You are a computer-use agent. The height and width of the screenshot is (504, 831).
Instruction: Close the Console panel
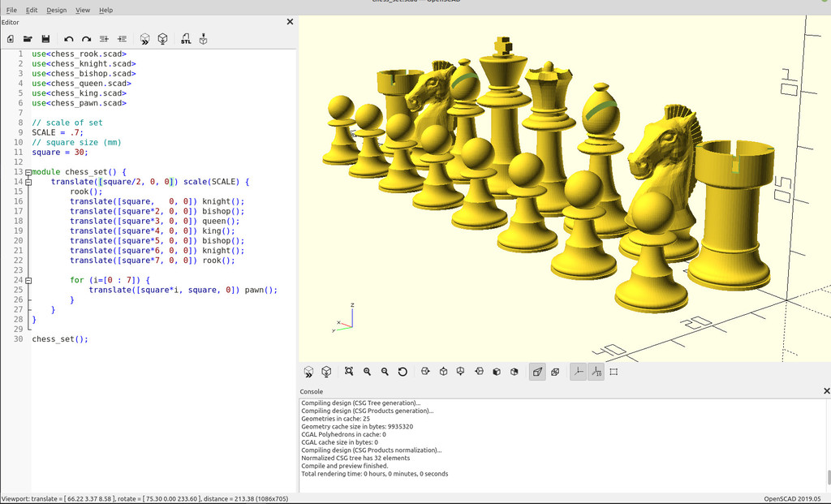pyautogui.click(x=826, y=391)
